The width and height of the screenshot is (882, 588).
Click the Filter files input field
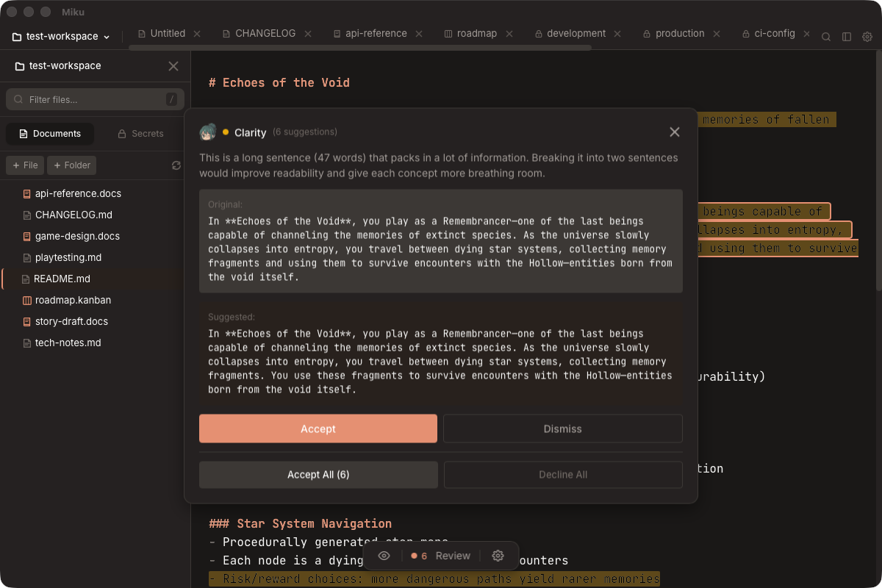tap(94, 99)
